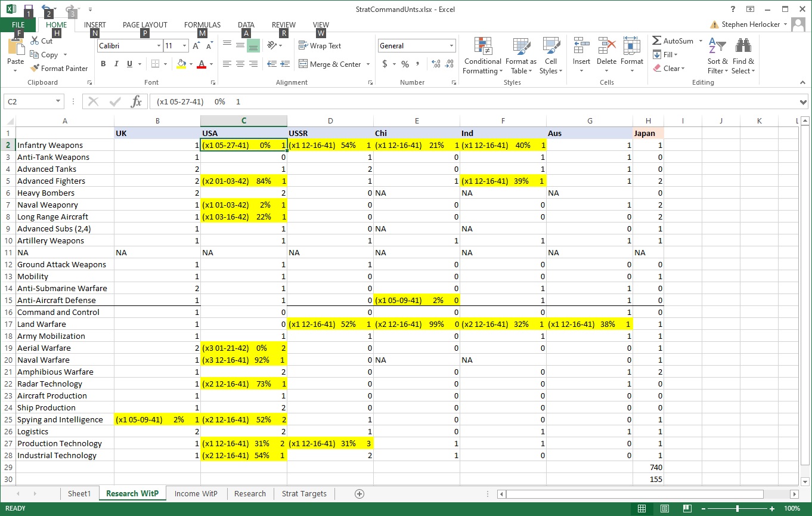Open the Conditional Formatting menu
This screenshot has width=812, height=516.
coord(483,56)
